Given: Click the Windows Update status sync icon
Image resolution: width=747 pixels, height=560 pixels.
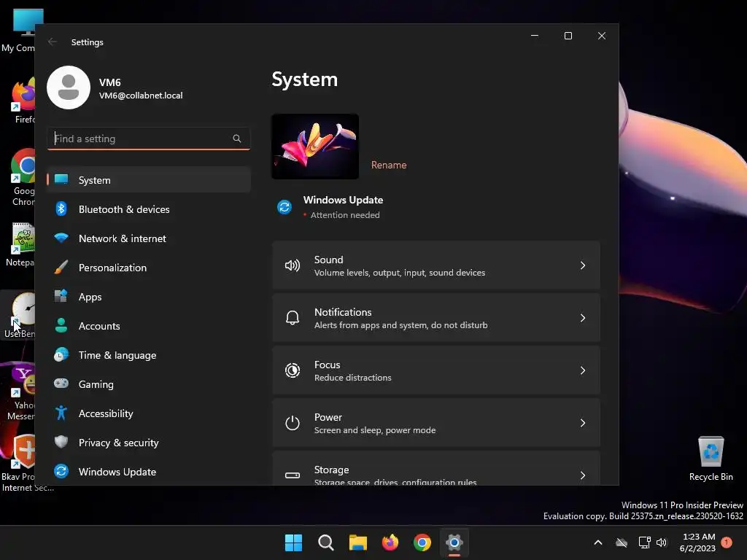Looking at the screenshot, I should [x=285, y=207].
